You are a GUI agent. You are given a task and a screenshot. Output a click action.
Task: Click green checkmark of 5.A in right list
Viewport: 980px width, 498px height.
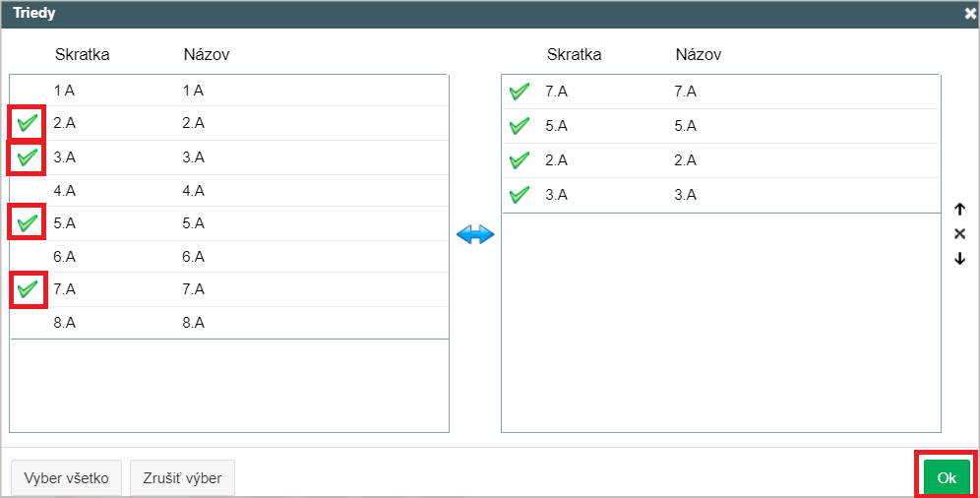[x=520, y=126]
